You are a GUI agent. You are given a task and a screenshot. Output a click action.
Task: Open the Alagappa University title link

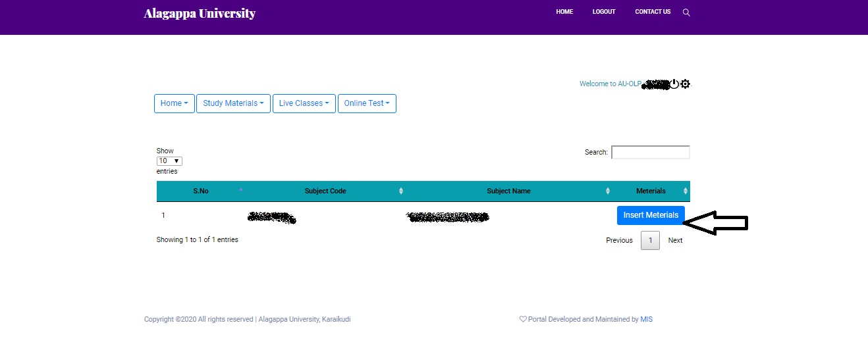[200, 13]
